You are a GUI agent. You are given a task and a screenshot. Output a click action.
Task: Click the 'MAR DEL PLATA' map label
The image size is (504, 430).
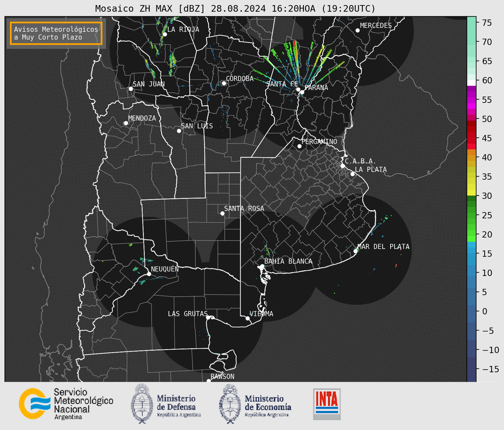(383, 247)
